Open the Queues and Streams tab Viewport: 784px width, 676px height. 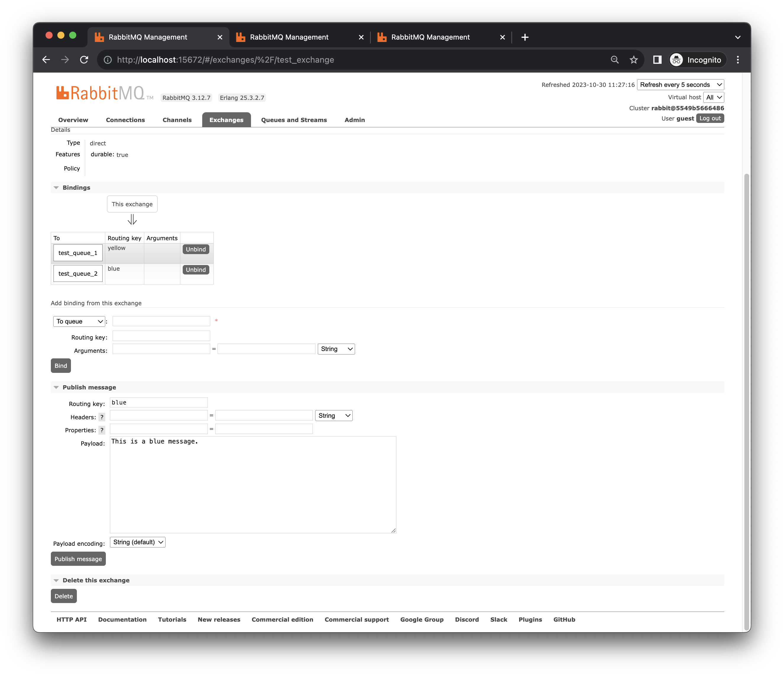pyautogui.click(x=294, y=120)
